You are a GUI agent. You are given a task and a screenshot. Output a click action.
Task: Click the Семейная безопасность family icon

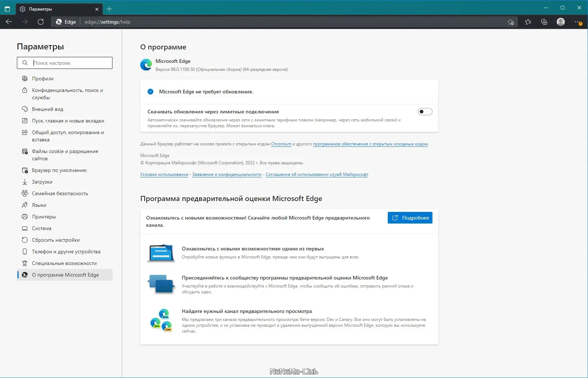pos(25,193)
